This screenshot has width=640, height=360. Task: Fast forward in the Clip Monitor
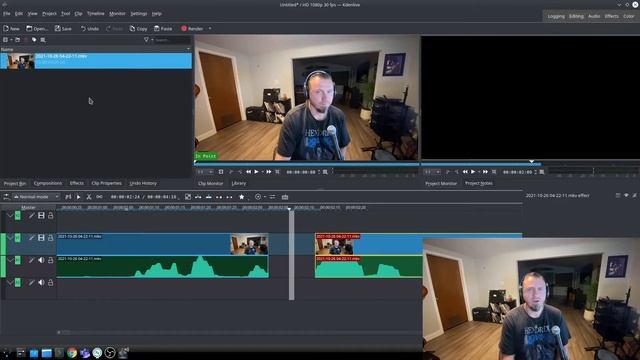pos(269,172)
